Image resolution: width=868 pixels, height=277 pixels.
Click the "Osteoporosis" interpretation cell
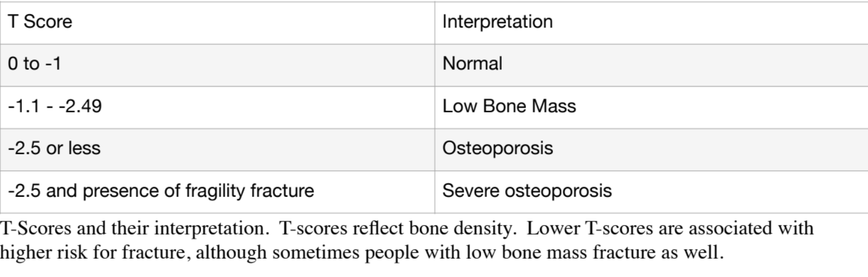(x=651, y=150)
